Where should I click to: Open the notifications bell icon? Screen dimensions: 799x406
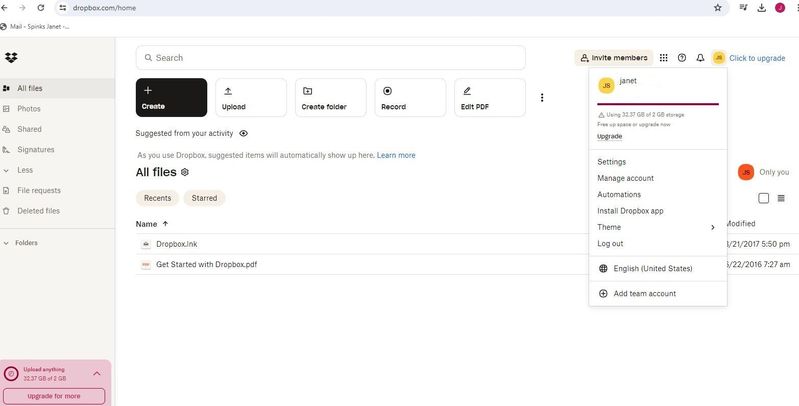[x=700, y=58]
